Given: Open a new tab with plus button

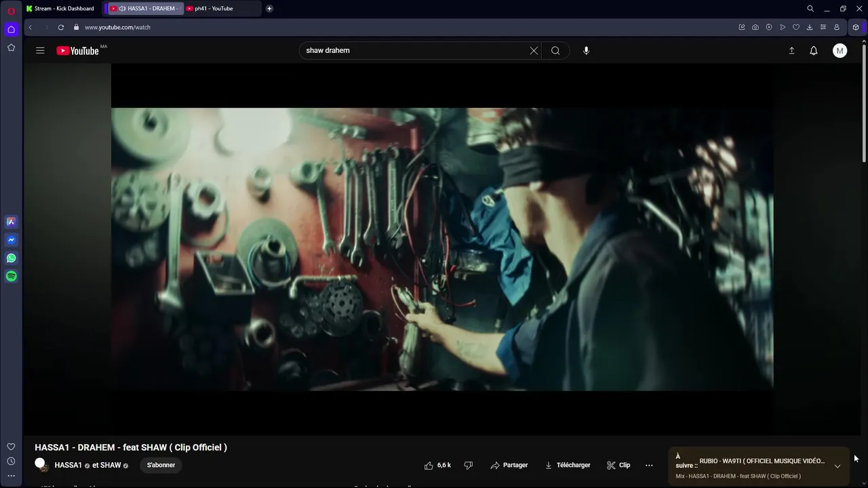Looking at the screenshot, I should [269, 9].
